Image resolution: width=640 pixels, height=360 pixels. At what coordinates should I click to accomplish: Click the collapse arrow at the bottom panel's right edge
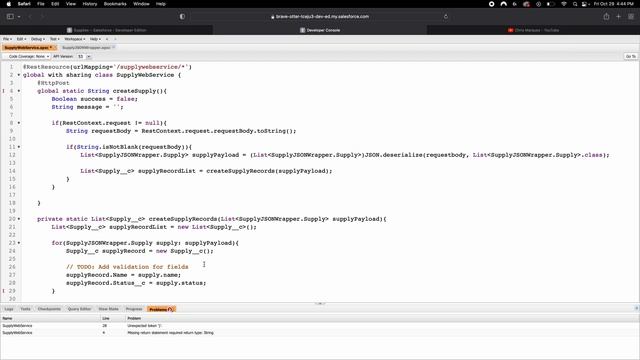coord(637,309)
